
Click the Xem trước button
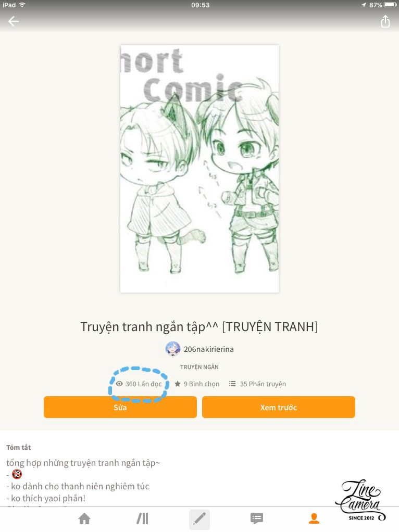pos(279,407)
